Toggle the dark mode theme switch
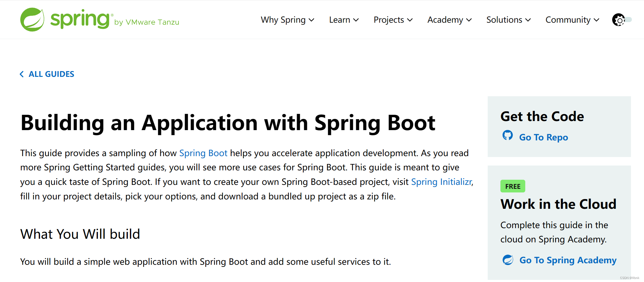This screenshot has width=644, height=282. pos(622,20)
